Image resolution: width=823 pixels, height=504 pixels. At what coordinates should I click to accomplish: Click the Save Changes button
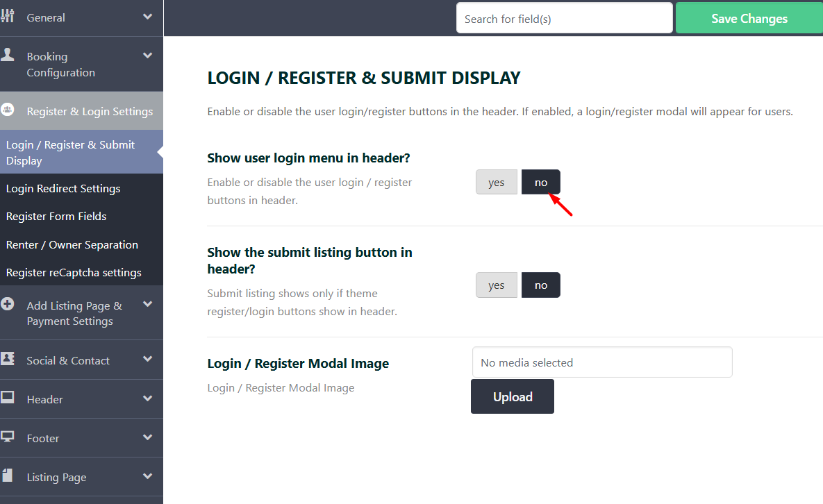(x=749, y=18)
